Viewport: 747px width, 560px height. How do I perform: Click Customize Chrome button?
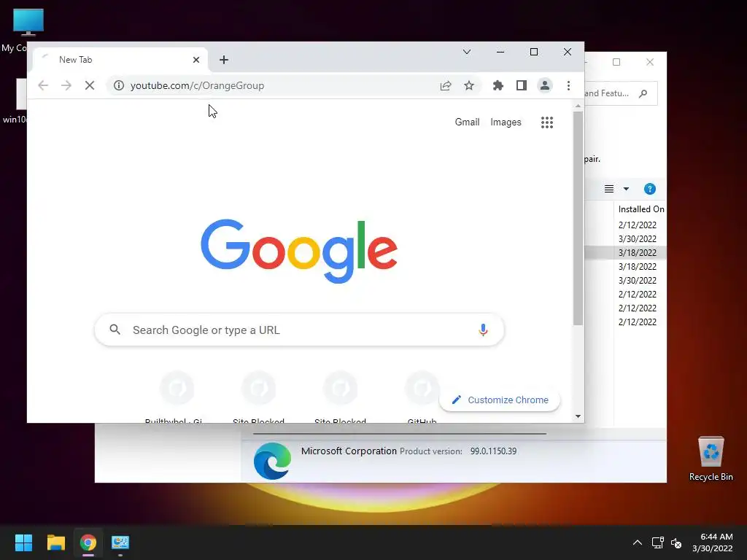(x=499, y=400)
